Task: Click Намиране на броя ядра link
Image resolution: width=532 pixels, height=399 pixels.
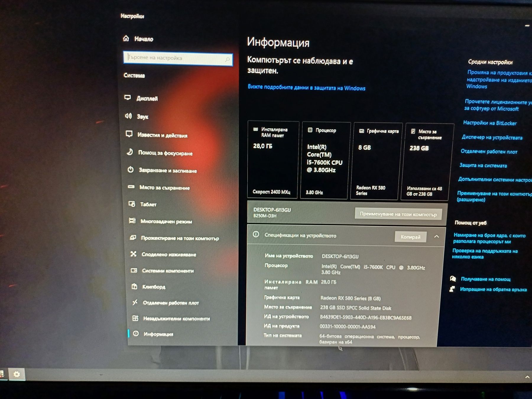Action: point(489,238)
